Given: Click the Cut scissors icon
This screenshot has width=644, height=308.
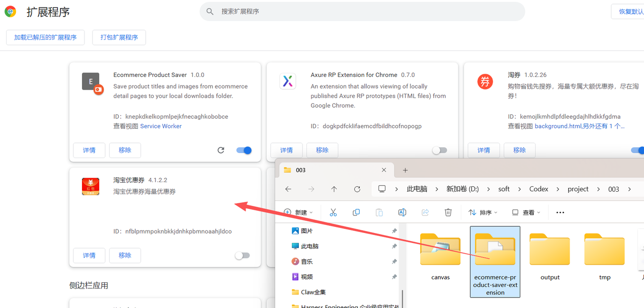Looking at the screenshot, I should pos(333,212).
